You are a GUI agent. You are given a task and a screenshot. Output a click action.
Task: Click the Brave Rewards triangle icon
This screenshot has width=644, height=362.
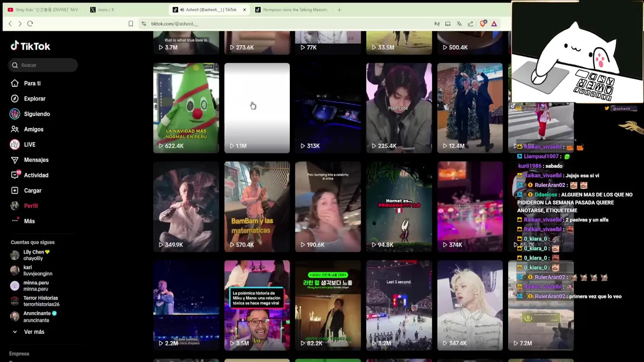(494, 24)
